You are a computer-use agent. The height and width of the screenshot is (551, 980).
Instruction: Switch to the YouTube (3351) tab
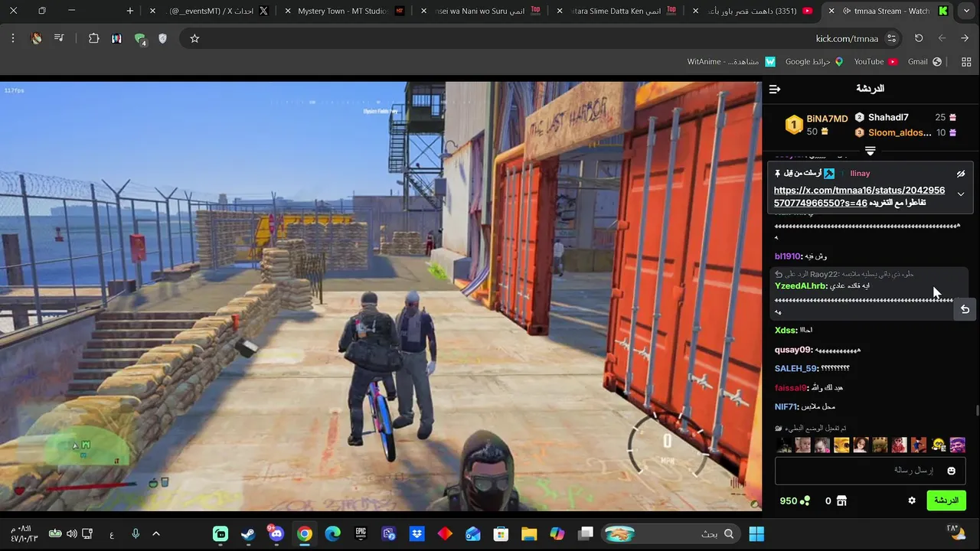tap(754, 11)
